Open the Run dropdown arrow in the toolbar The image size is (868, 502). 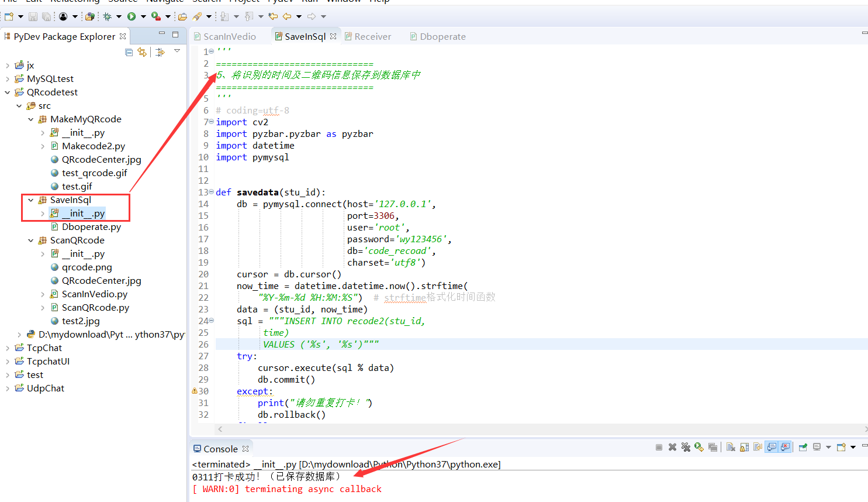coord(143,16)
